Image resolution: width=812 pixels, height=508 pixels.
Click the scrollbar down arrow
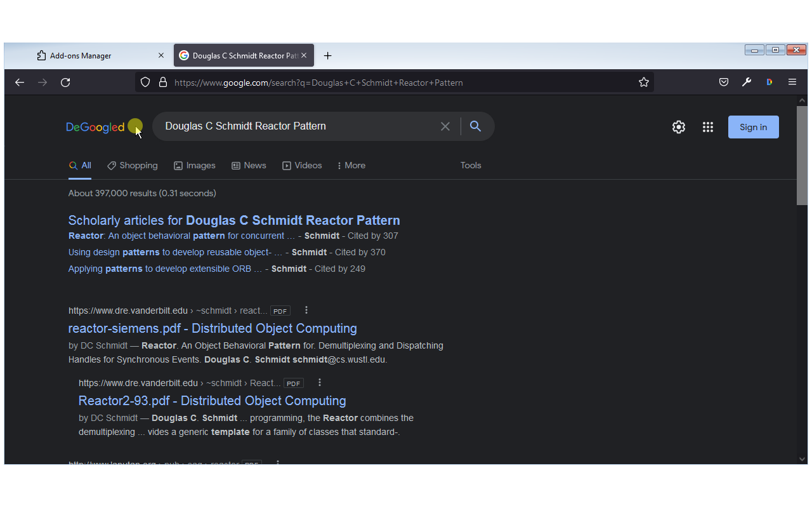(802, 458)
